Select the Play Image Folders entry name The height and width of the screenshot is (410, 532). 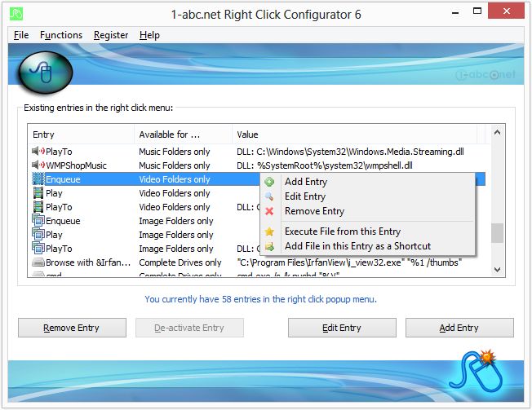pyautogui.click(x=54, y=235)
